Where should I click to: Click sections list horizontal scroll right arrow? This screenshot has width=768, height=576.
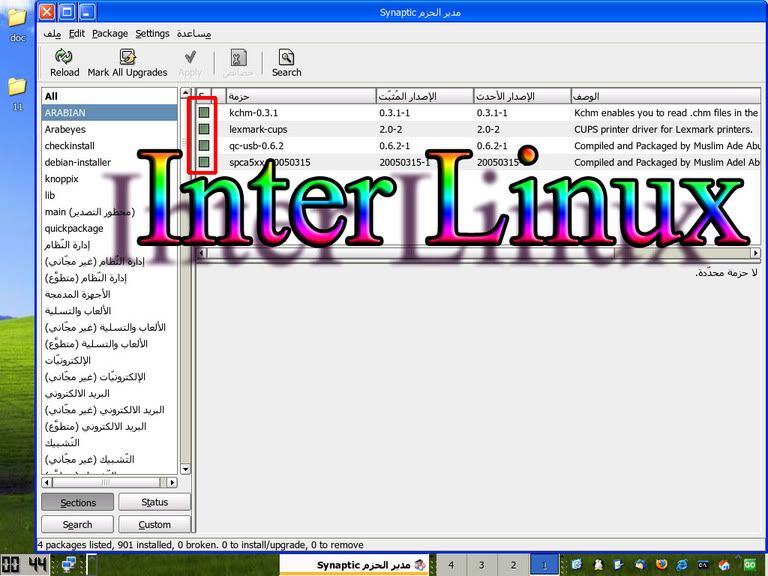pyautogui.click(x=171, y=482)
